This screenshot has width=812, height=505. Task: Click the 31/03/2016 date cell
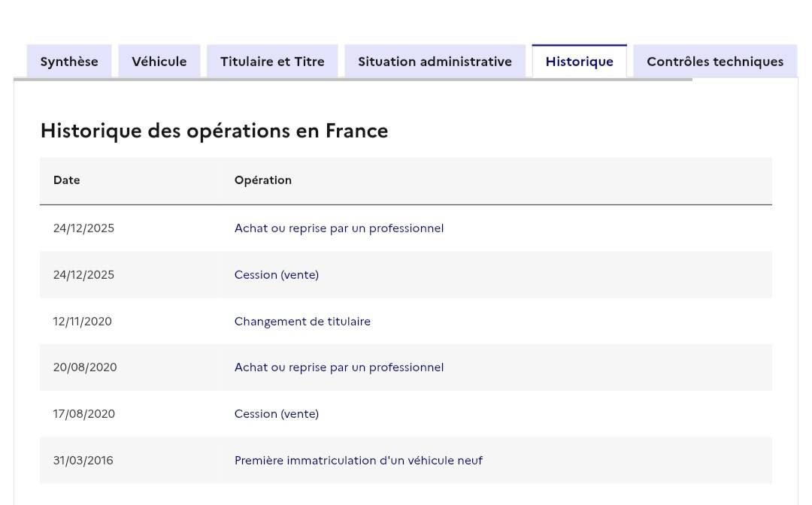pos(83,461)
